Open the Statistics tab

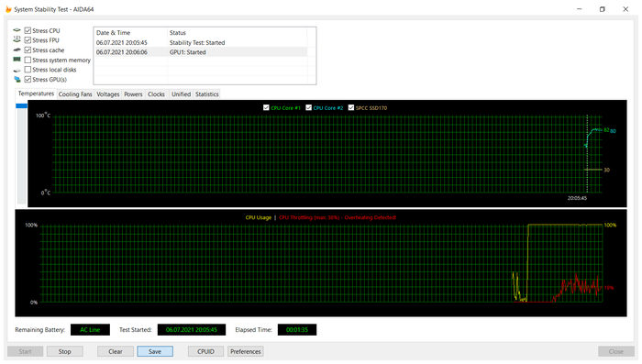[x=207, y=94]
